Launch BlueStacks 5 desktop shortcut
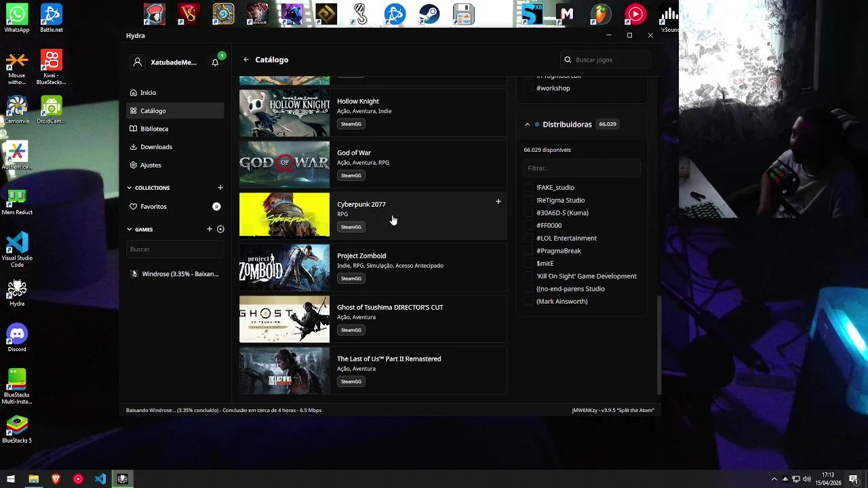 (x=17, y=429)
